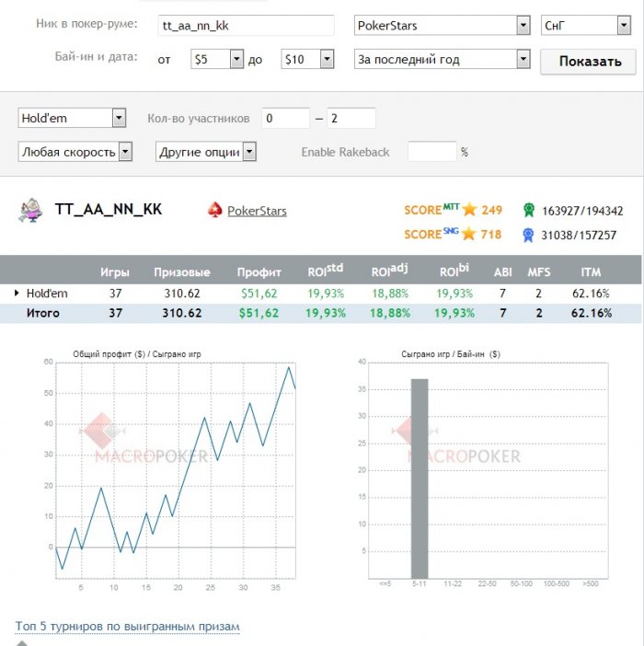Click the profit line chart peak
The image size is (644, 646).
(x=289, y=367)
